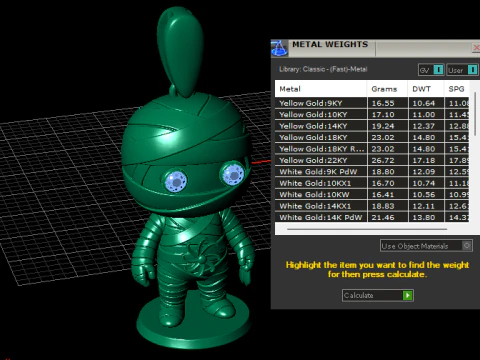Sort by the Metal column header
Viewport: 480px width, 360px height.
coord(321,89)
